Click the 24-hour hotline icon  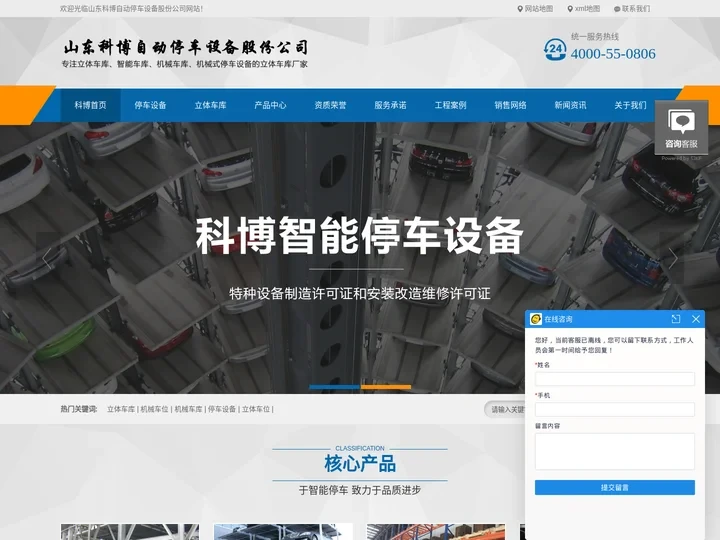[x=555, y=50]
